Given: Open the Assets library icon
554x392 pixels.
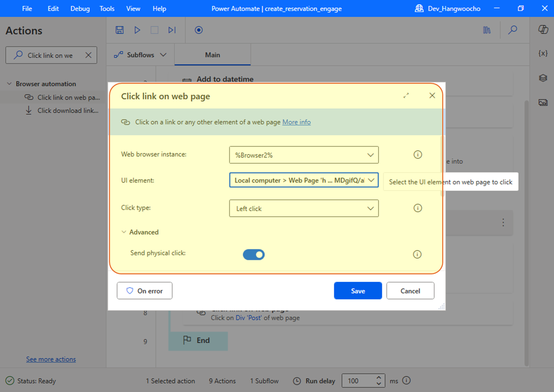Looking at the screenshot, I should tap(487, 30).
